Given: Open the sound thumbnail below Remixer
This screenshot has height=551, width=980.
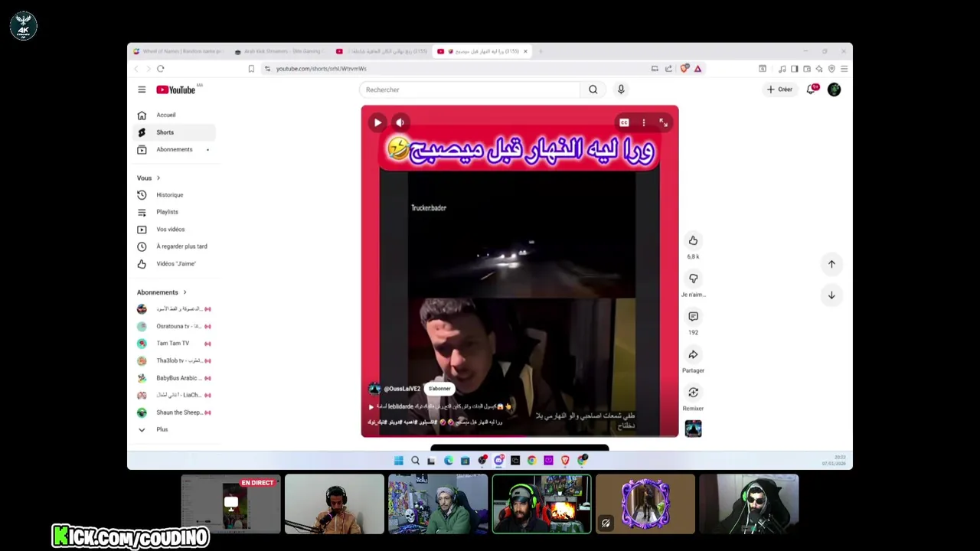Looking at the screenshot, I should pyautogui.click(x=693, y=429).
